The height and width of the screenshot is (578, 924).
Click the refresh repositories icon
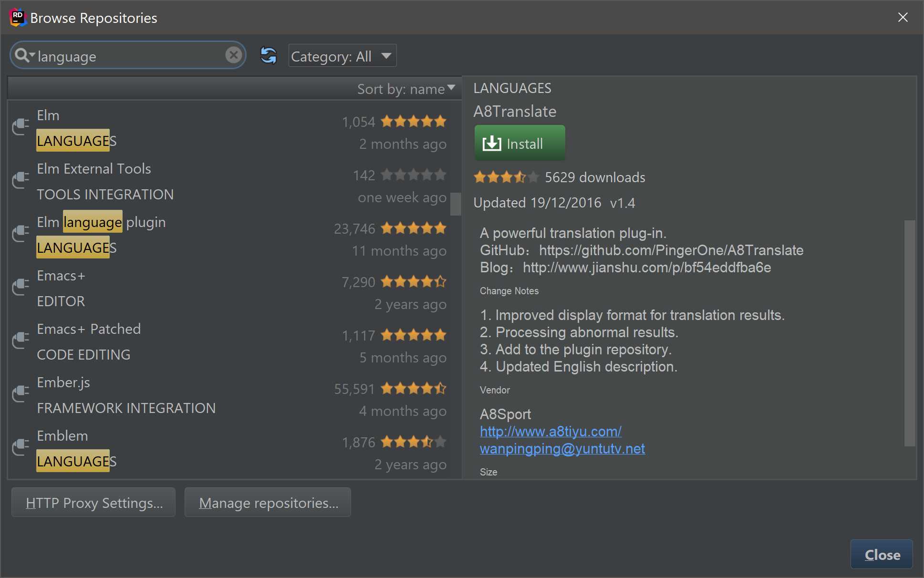tap(269, 56)
